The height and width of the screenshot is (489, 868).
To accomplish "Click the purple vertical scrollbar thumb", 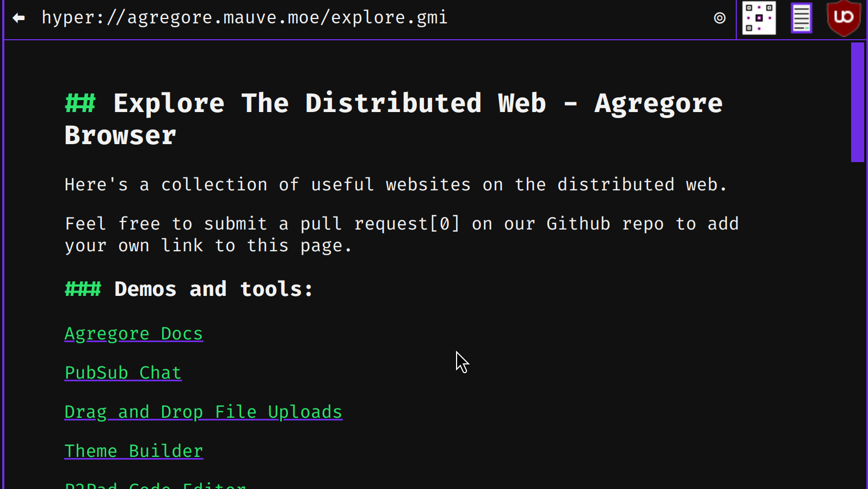I will [x=858, y=102].
